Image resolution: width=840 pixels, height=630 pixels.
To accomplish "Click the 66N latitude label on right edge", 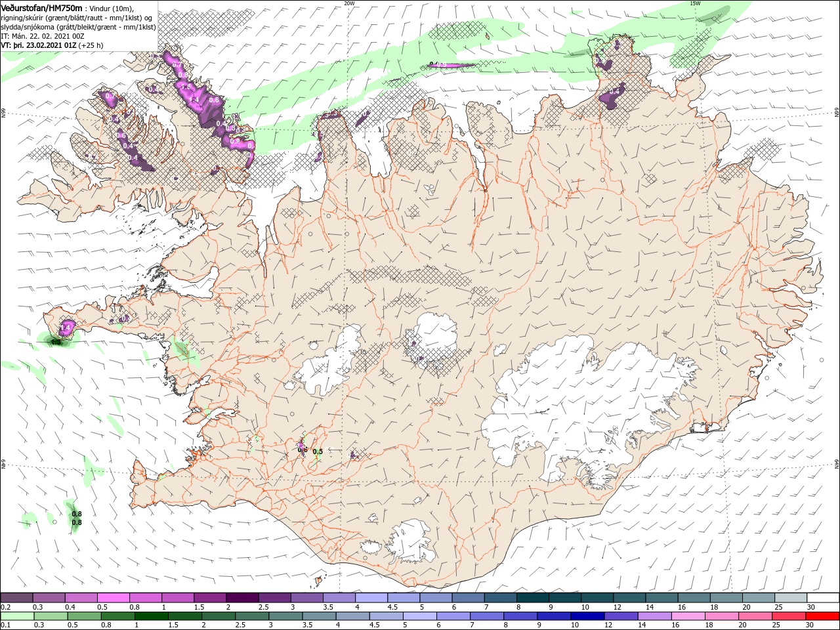I will (x=836, y=114).
